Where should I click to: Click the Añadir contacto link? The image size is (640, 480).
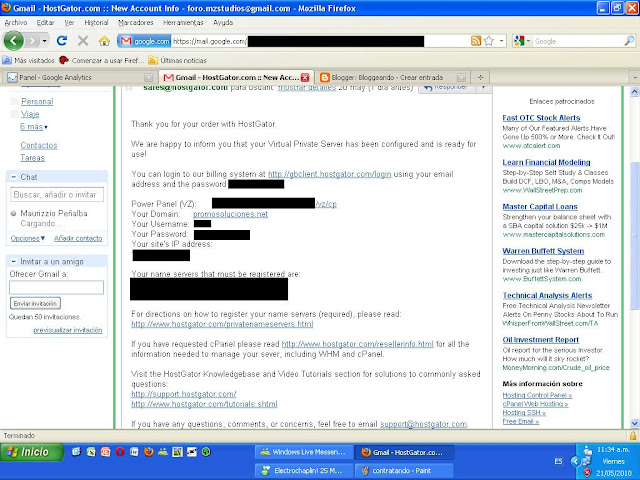(78, 238)
